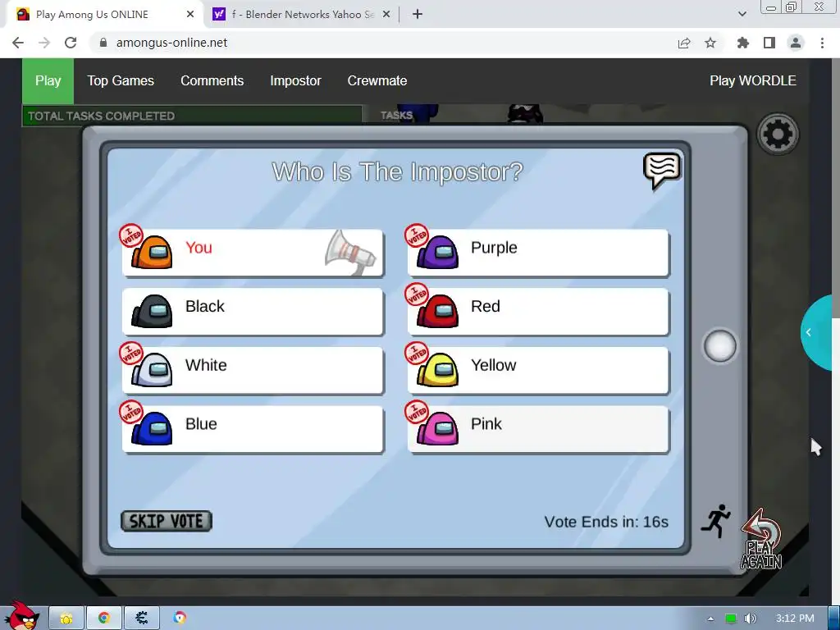The height and width of the screenshot is (630, 840).
Task: Toggle the browser side panel
Action: pos(769,43)
